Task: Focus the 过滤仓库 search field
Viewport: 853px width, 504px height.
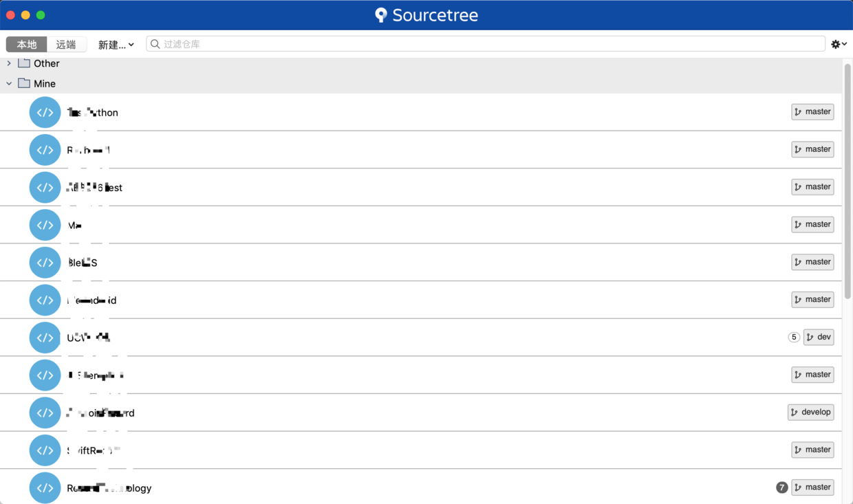Action: click(486, 44)
